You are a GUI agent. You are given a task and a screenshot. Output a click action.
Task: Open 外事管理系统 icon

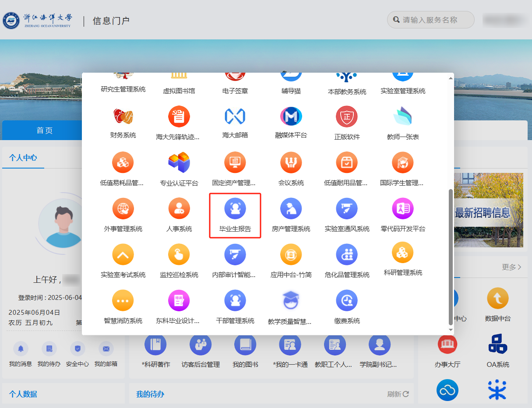(x=123, y=209)
